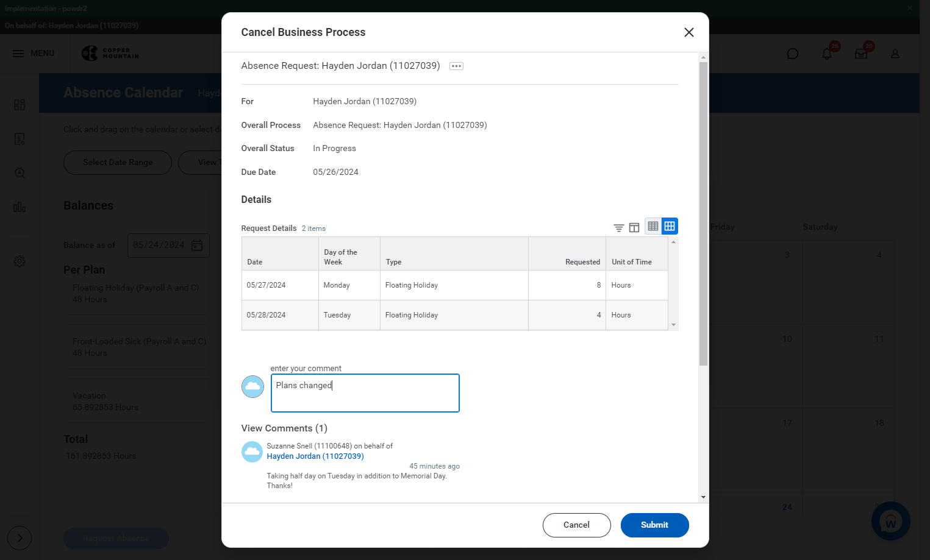This screenshot has height=560, width=930.
Task: Click the cloud avatar beside the comment box
Action: point(252,386)
